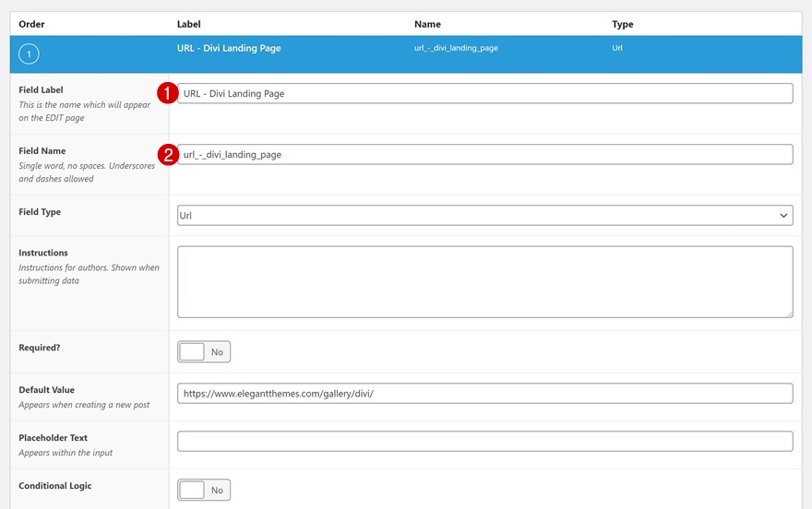Click into the Field Name input
The height and width of the screenshot is (509, 812).
(484, 155)
